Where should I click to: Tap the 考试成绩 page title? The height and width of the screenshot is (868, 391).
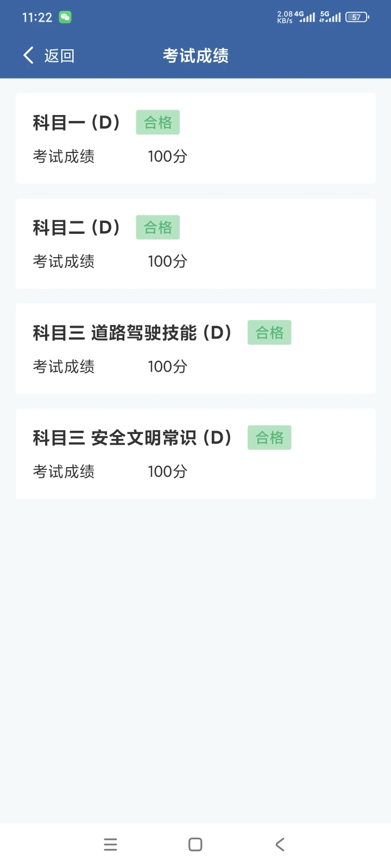tap(195, 56)
